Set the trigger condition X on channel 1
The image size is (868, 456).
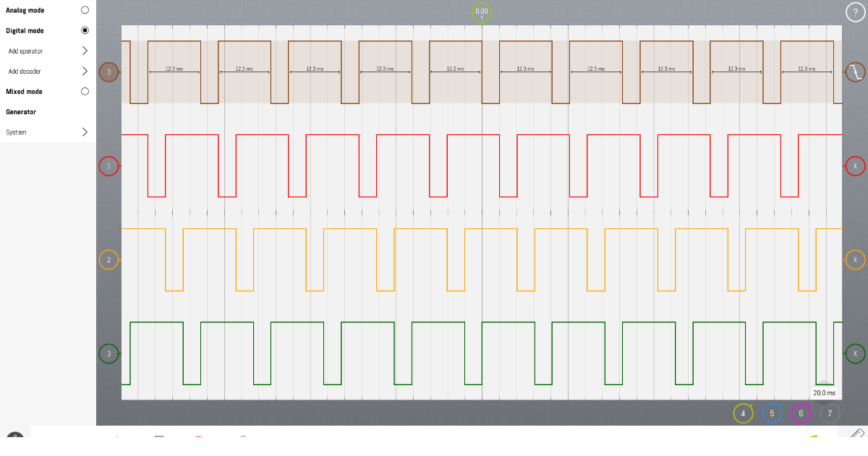coord(855,166)
